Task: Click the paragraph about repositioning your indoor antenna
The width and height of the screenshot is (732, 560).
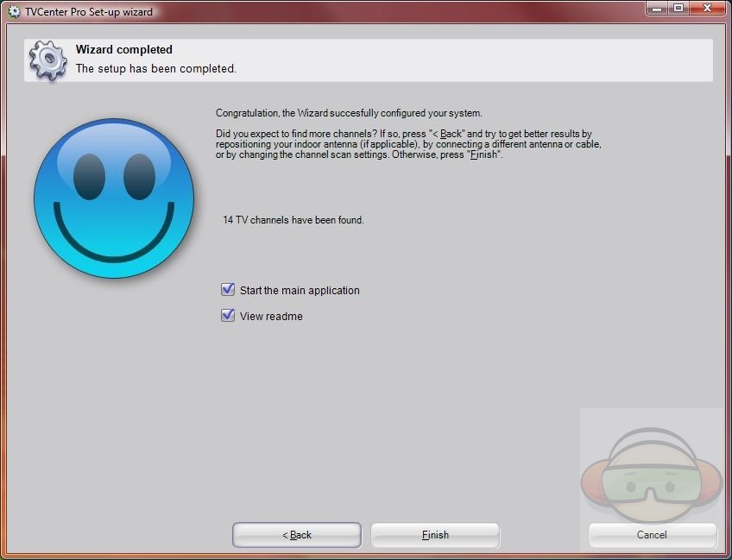Action: point(407,145)
